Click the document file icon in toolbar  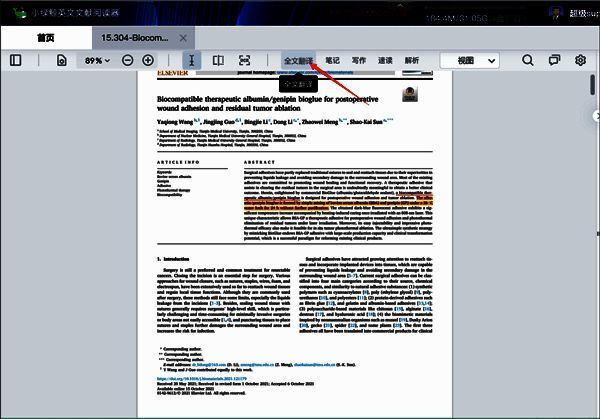coord(62,61)
